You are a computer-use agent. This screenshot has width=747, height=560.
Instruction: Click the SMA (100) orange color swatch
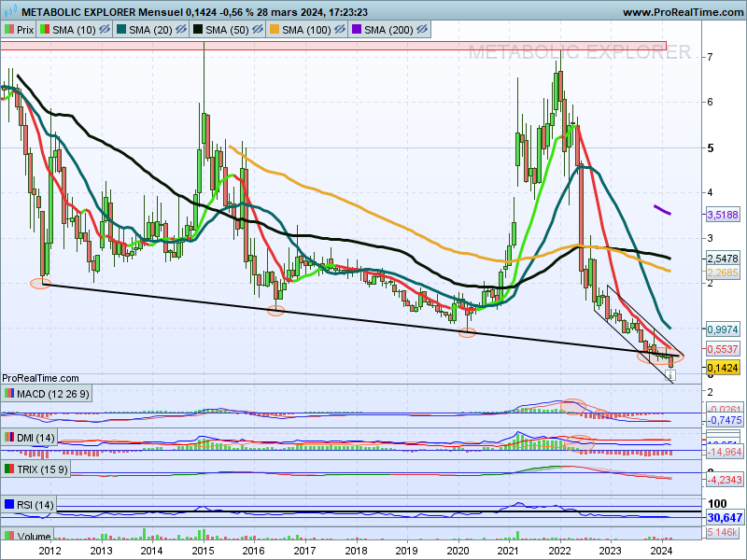275,30
